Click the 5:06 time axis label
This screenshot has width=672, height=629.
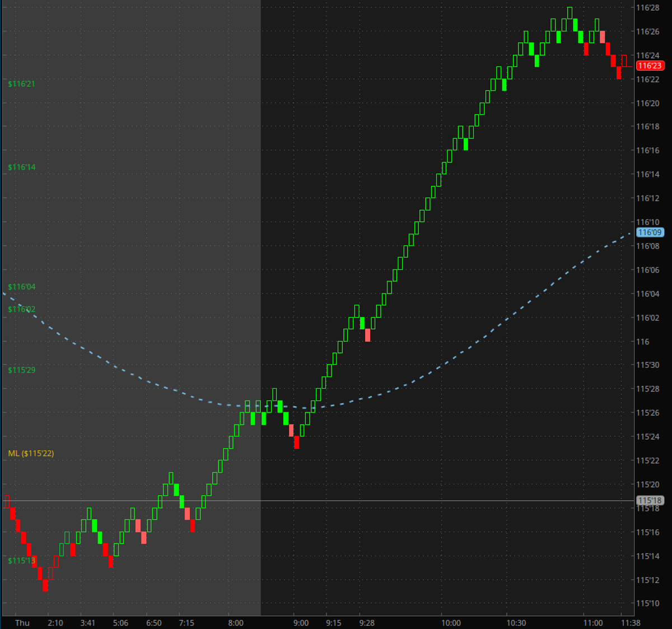[x=120, y=623]
